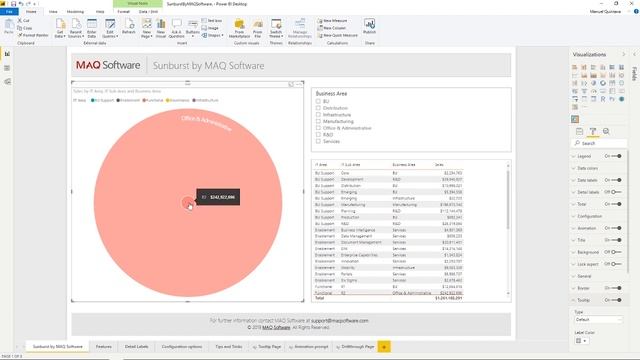Screen dimensions: 640x360
Task: Open the File menu tab
Action: click(9, 11)
